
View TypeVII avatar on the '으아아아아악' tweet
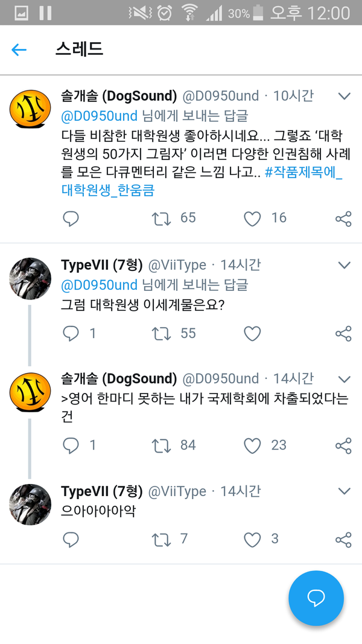pos(30,503)
